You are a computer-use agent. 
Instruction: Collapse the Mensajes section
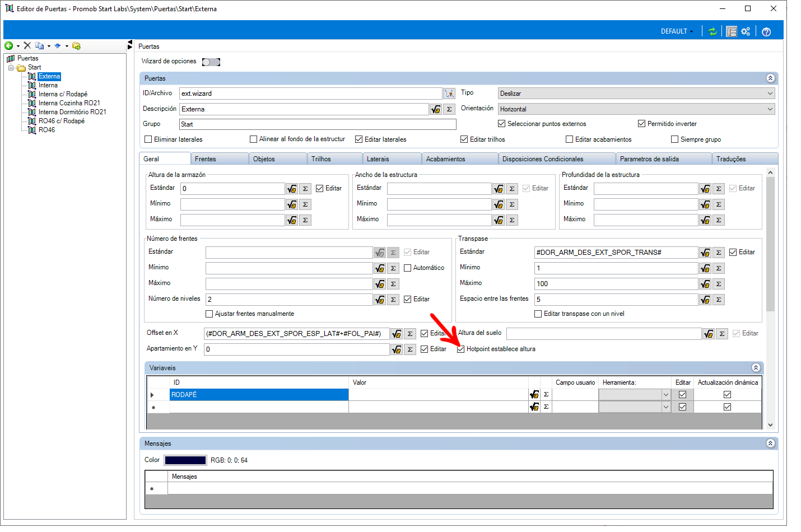[770, 444]
